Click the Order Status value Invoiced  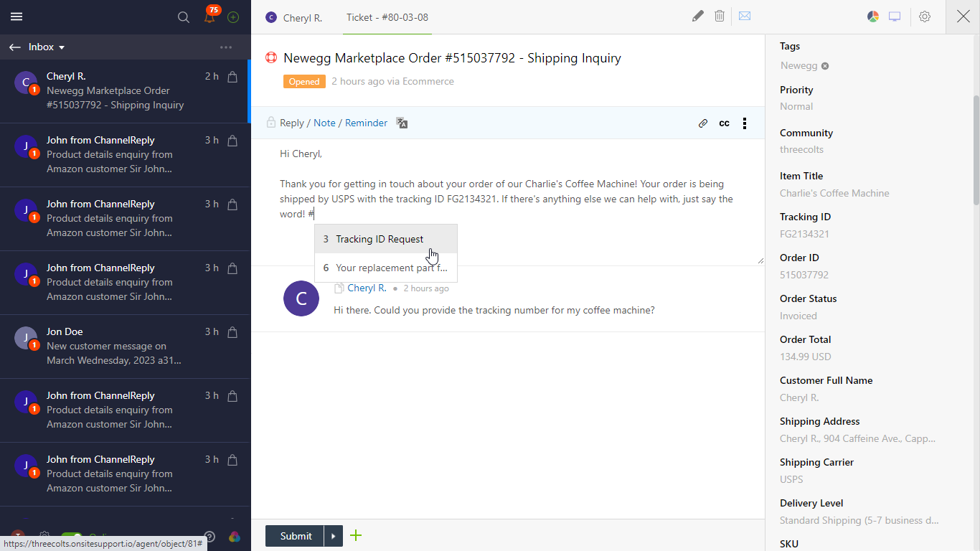click(x=798, y=316)
